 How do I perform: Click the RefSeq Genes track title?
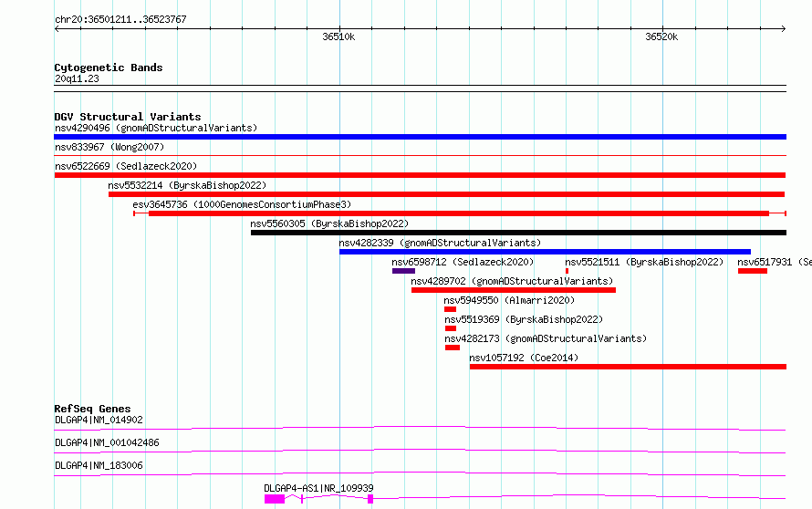point(92,409)
